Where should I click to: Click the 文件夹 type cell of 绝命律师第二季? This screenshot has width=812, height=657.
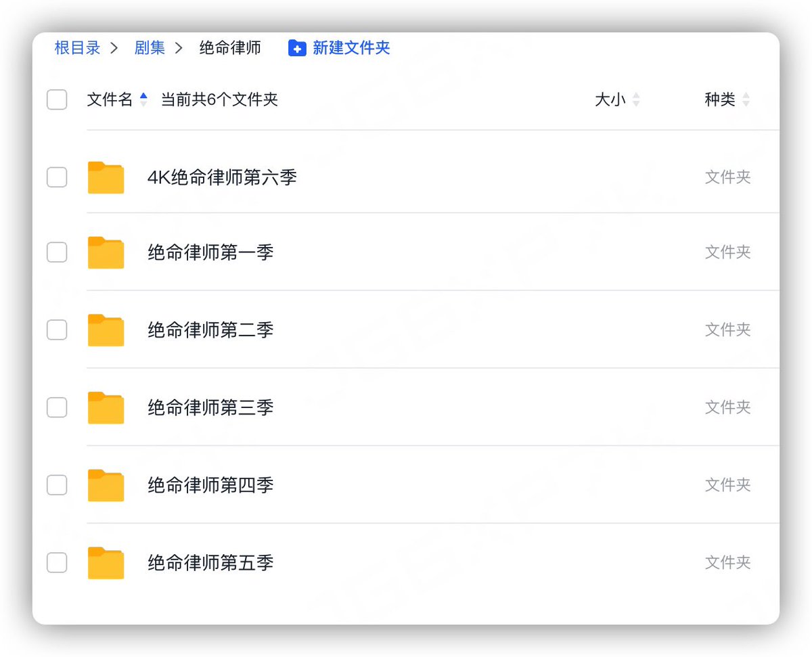(x=728, y=330)
